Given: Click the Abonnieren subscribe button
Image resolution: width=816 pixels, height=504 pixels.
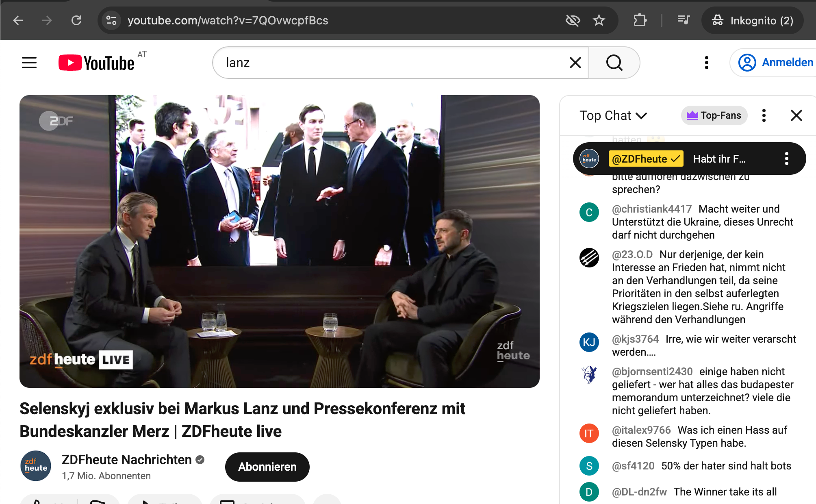Looking at the screenshot, I should [267, 467].
